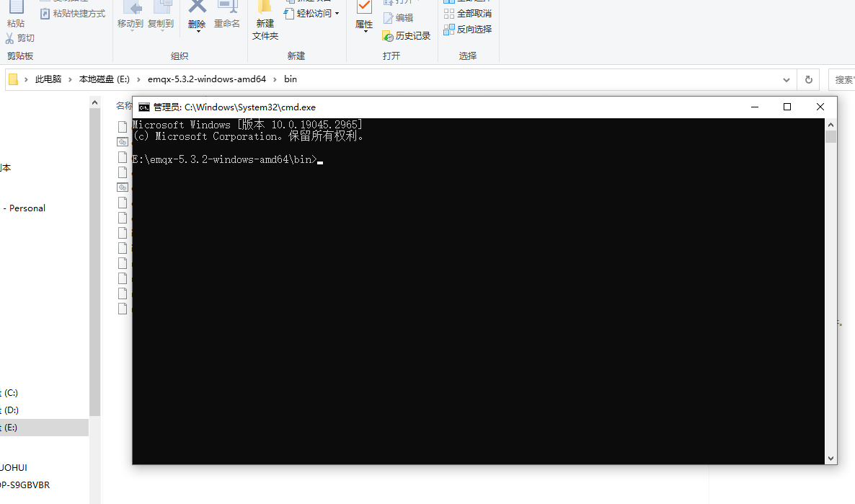The image size is (855, 504).
Task: Click the folder icon in address bar
Action: click(13, 79)
